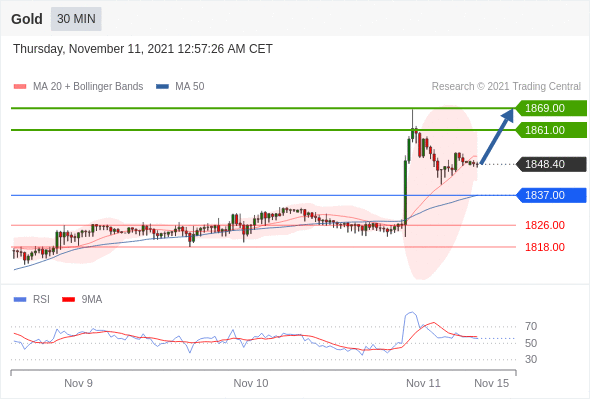
Task: Click the Nov 9 date axis label
Action: 78,383
